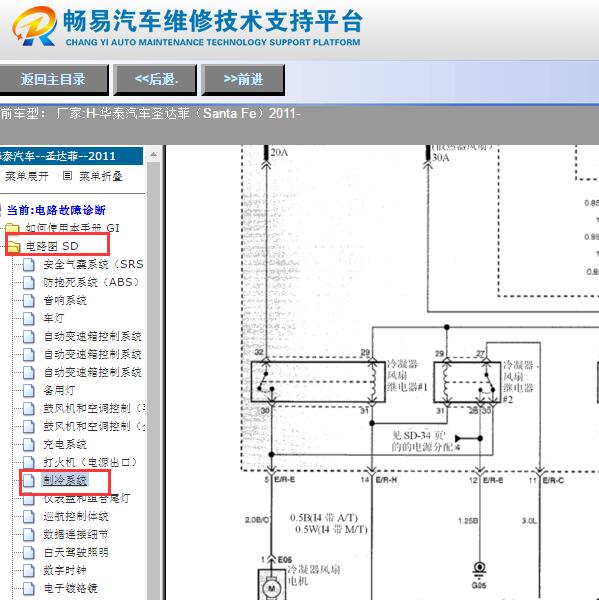Click the 菜单折叠 link
The height and width of the screenshot is (600, 599).
(101, 176)
